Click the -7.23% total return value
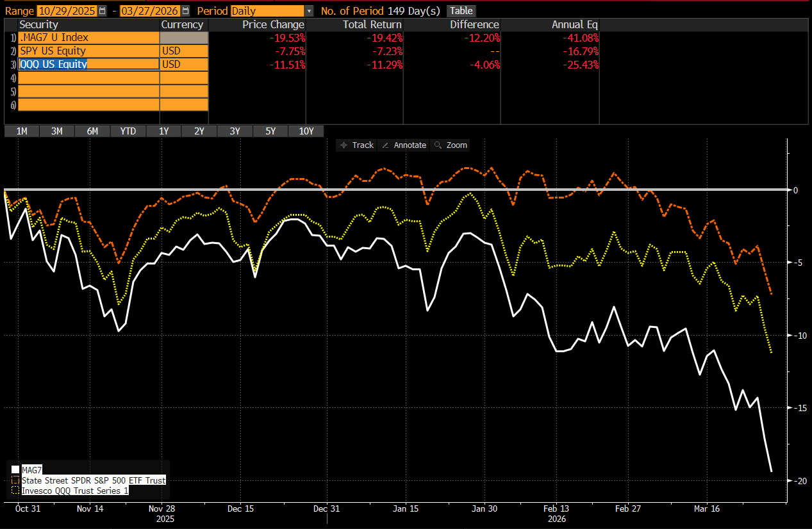Image resolution: width=812 pixels, height=529 pixels. (387, 51)
